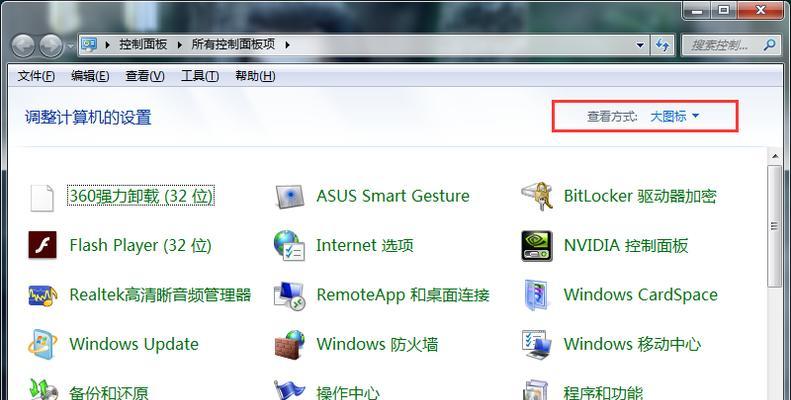Click the 查看方式 label
The width and height of the screenshot is (791, 400).
tap(612, 117)
